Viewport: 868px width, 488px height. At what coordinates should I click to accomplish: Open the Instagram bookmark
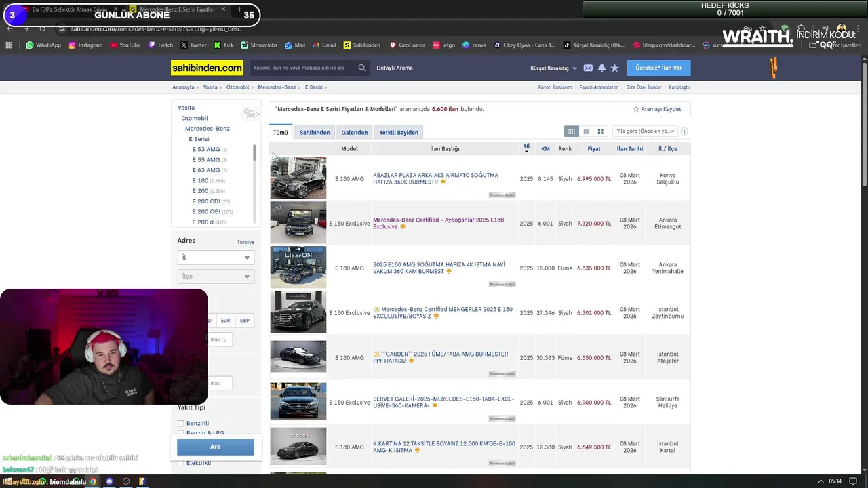pyautogui.click(x=85, y=45)
